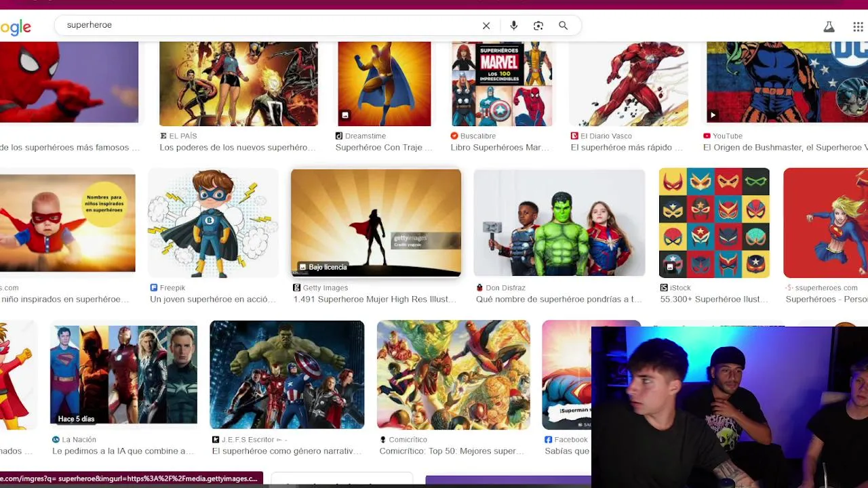The height and width of the screenshot is (488, 868).
Task: Open Google Lens image search icon
Action: [x=538, y=26]
